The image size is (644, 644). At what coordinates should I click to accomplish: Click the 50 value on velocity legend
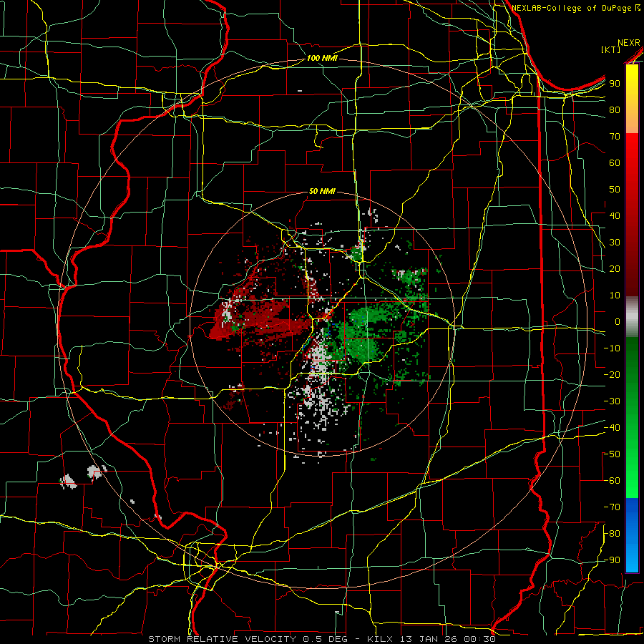(615, 190)
